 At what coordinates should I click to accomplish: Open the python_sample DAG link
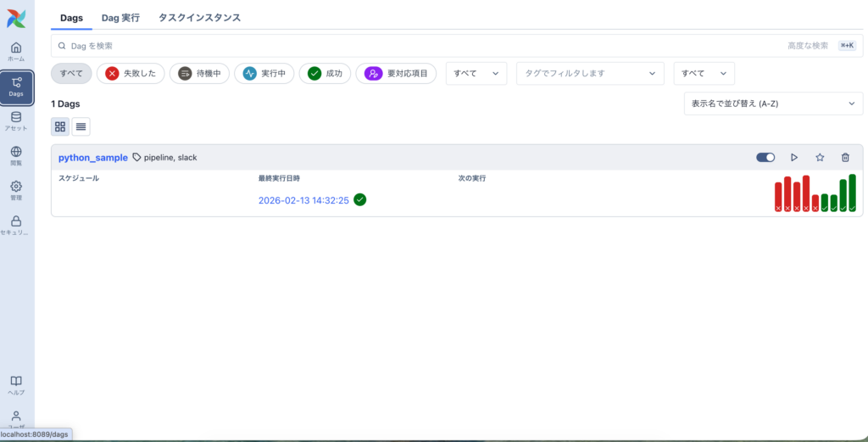92,157
